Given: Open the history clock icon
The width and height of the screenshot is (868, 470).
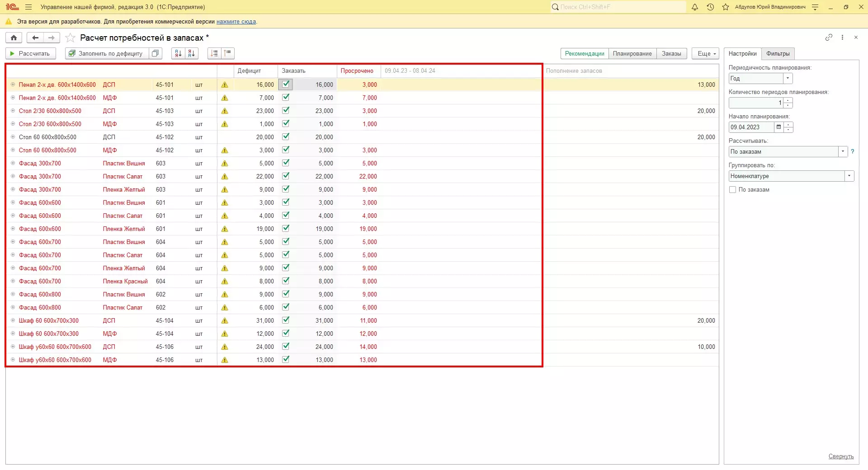Looking at the screenshot, I should (710, 7).
